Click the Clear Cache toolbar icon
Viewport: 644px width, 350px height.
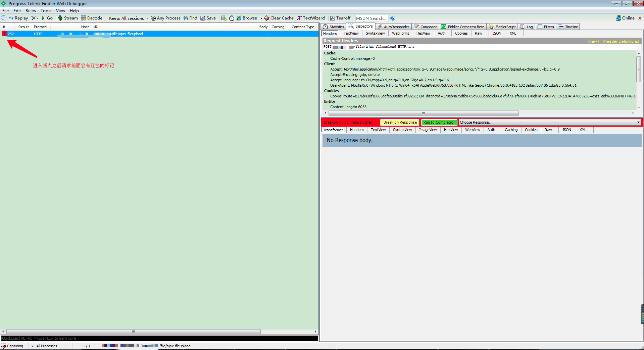coord(267,18)
